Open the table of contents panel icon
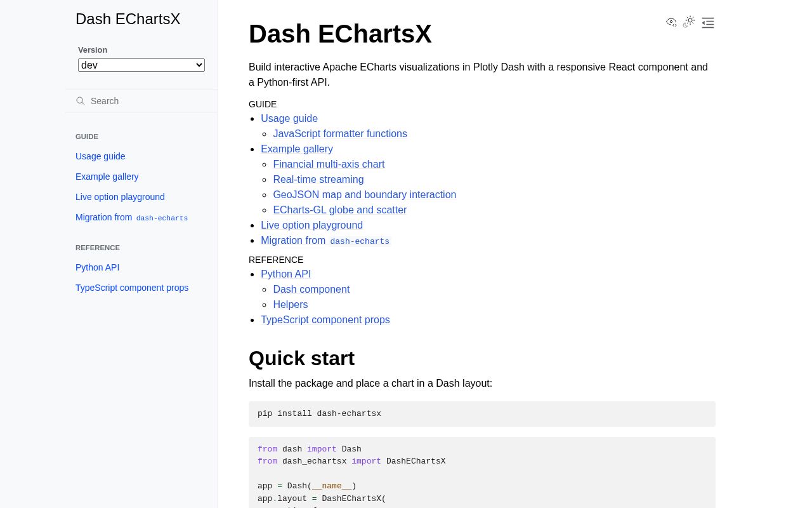The width and height of the screenshot is (812, 508). tap(708, 23)
